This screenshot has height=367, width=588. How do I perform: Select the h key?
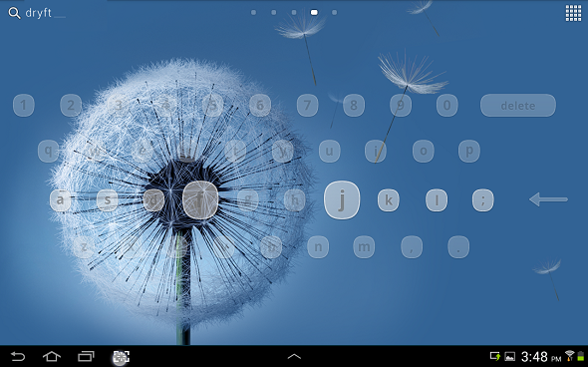295,200
